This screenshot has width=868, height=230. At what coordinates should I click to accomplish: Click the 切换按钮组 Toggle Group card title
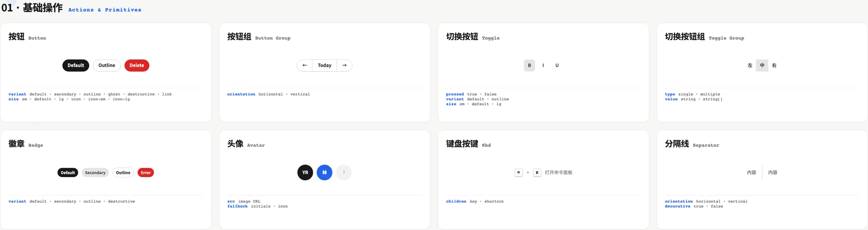click(704, 37)
